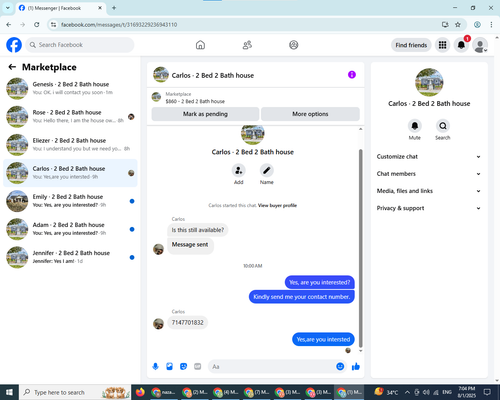500x400 pixels.
Task: Open the Emily - 2 Bed 2 Bath conversation
Action: tap(70, 201)
